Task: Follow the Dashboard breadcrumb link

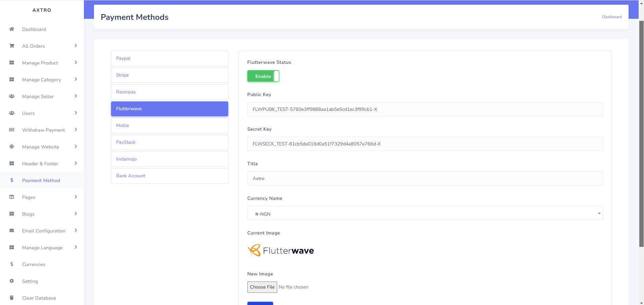Action: pos(611,17)
